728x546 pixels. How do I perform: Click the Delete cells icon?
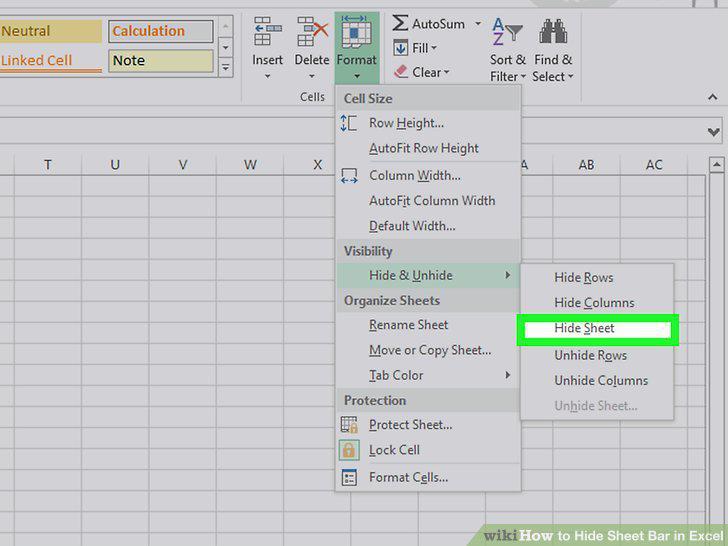click(312, 32)
